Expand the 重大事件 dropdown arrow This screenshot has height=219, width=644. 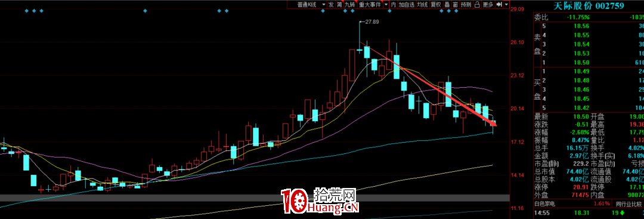(386, 5)
